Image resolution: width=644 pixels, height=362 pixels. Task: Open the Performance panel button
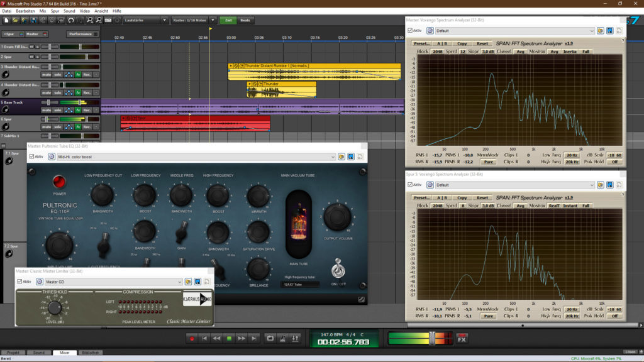coord(82,34)
